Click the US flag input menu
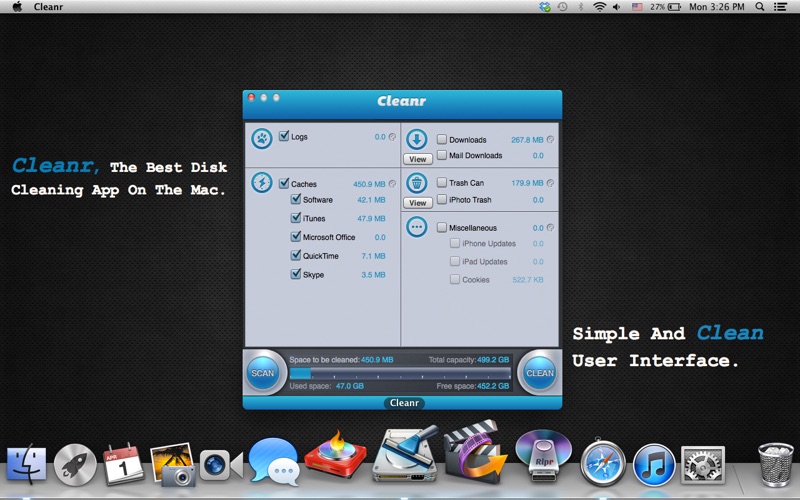Image resolution: width=800 pixels, height=500 pixels. tap(637, 7)
